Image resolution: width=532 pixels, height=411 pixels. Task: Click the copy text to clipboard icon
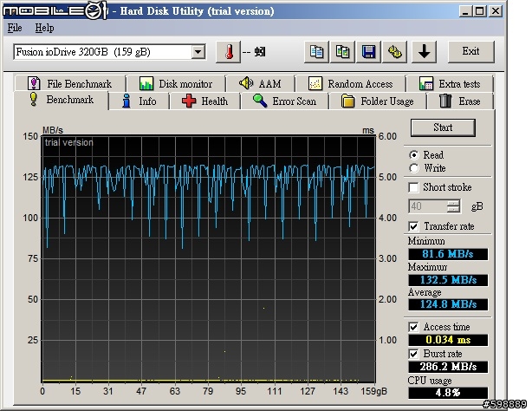pos(316,52)
